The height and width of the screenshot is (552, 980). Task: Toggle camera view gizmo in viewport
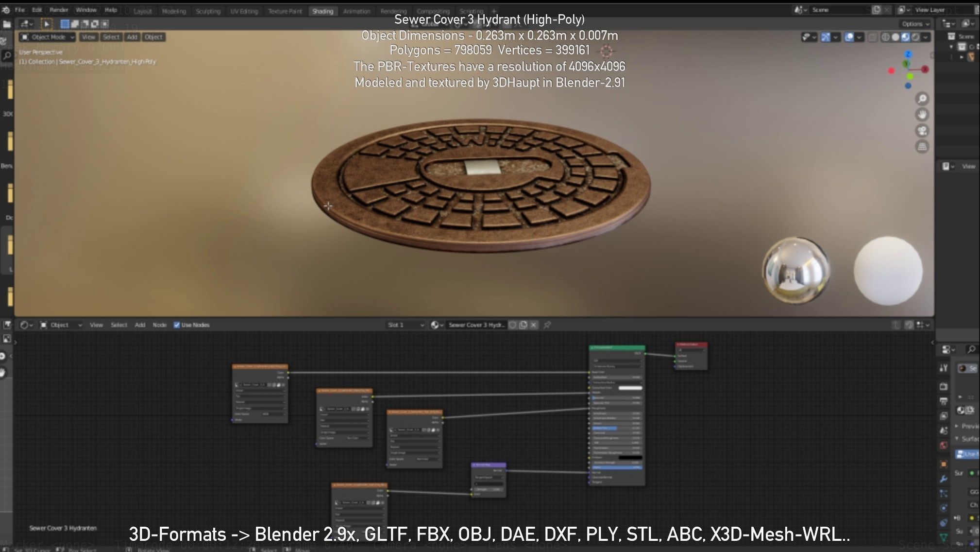(x=922, y=131)
